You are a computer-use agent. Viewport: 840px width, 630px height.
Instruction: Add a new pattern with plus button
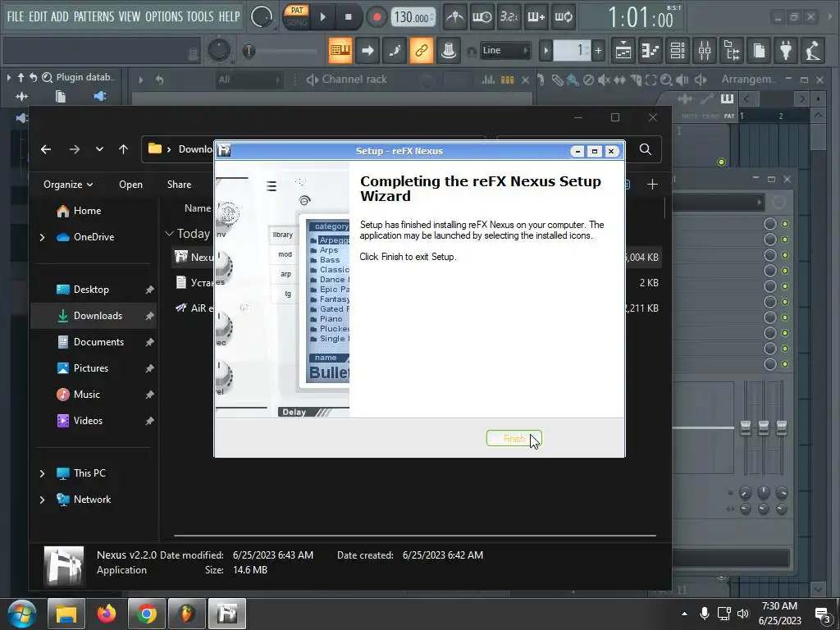(x=598, y=51)
